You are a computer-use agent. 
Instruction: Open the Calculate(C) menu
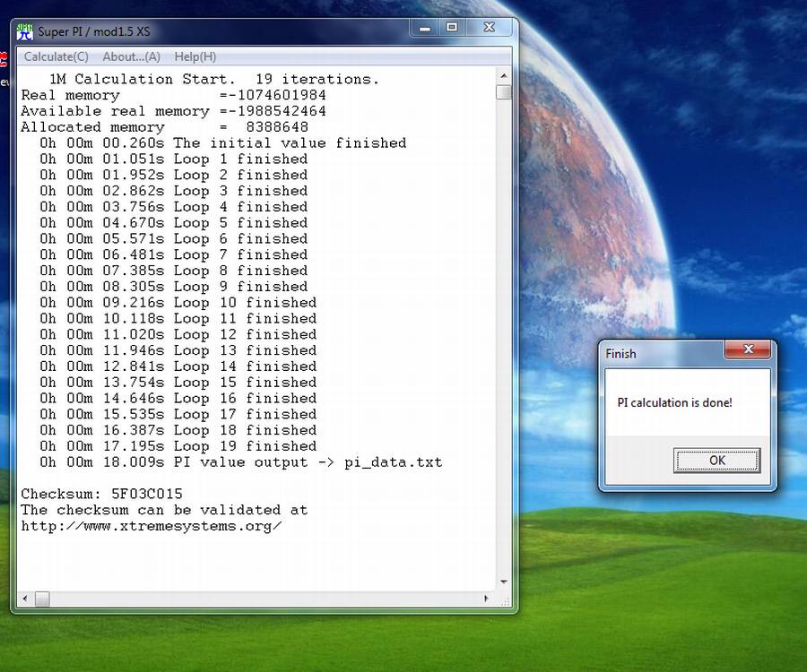pyautogui.click(x=56, y=56)
